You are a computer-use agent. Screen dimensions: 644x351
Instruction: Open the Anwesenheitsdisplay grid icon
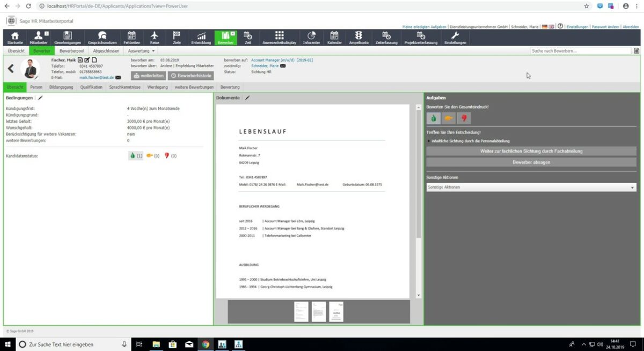[x=279, y=35]
